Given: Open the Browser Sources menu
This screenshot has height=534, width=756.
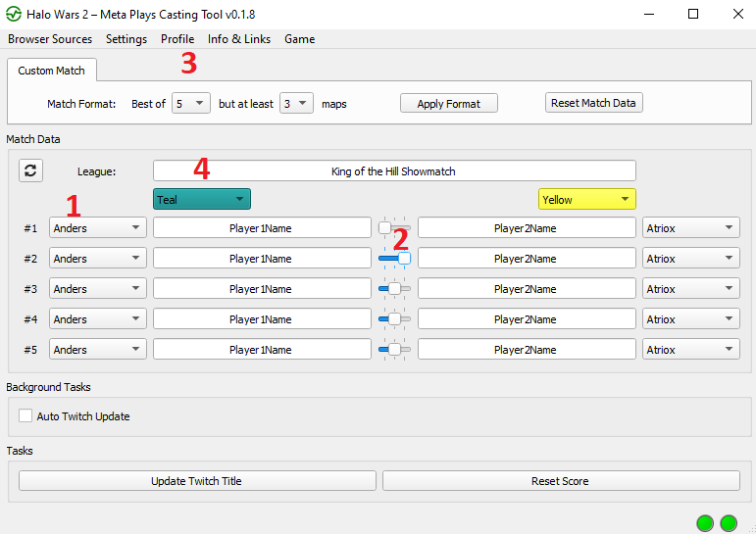Looking at the screenshot, I should (x=50, y=39).
